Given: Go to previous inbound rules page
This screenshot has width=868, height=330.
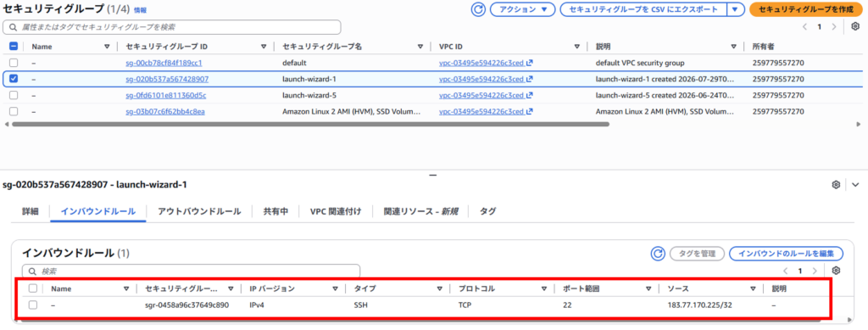Looking at the screenshot, I should tap(786, 271).
